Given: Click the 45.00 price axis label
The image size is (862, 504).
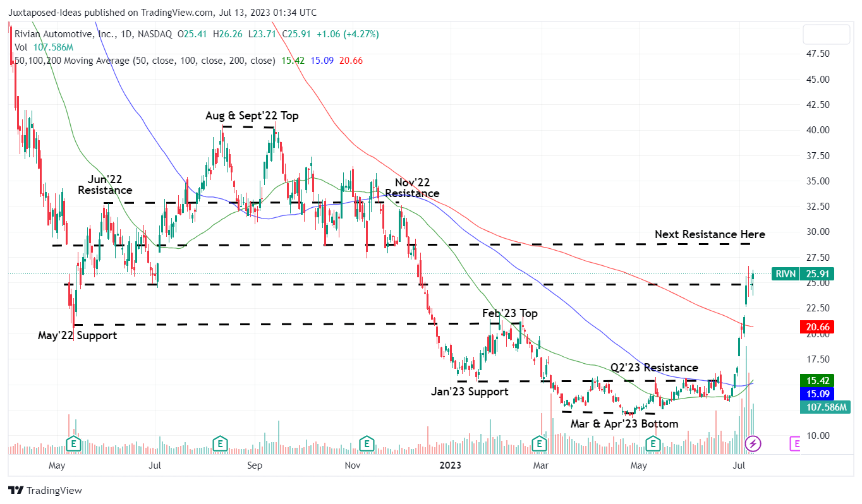Looking at the screenshot, I should coord(817,80).
